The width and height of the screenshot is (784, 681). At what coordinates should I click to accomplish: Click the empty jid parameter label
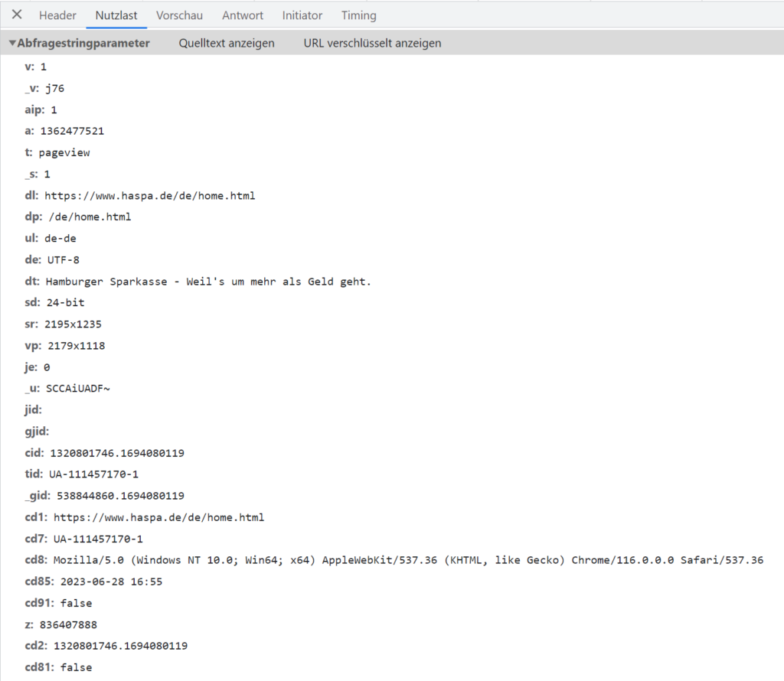(33, 409)
